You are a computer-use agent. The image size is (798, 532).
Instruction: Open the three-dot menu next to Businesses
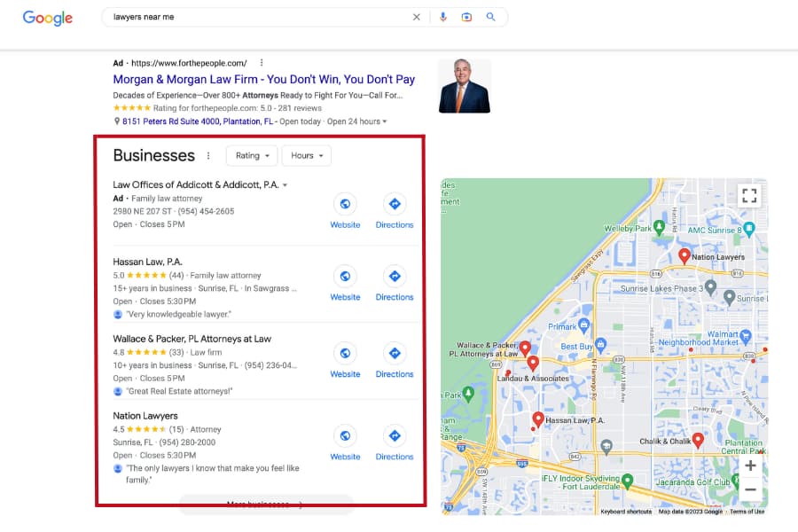pyautogui.click(x=207, y=155)
